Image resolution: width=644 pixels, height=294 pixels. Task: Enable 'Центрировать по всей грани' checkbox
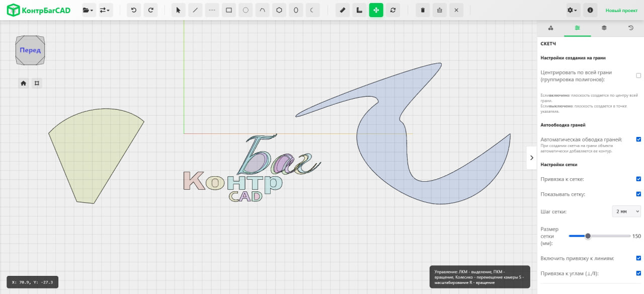[x=638, y=76]
